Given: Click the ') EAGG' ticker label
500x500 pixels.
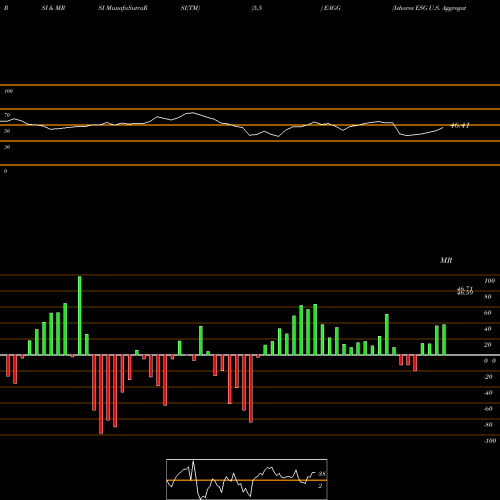Looking at the screenshot, I should (331, 8).
